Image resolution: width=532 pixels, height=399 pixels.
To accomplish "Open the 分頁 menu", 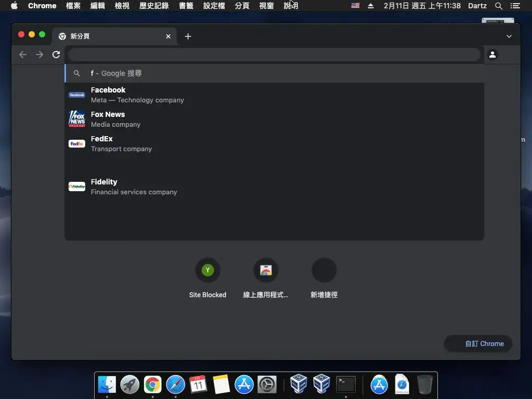I will click(x=242, y=6).
